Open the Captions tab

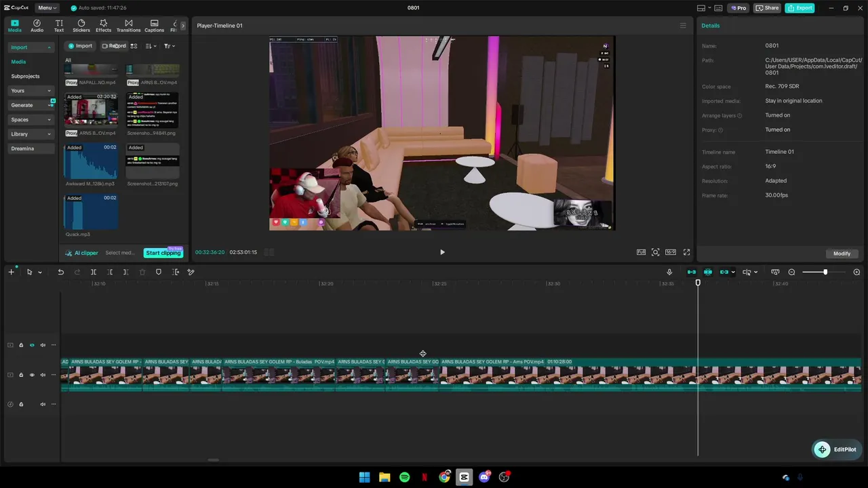(154, 26)
